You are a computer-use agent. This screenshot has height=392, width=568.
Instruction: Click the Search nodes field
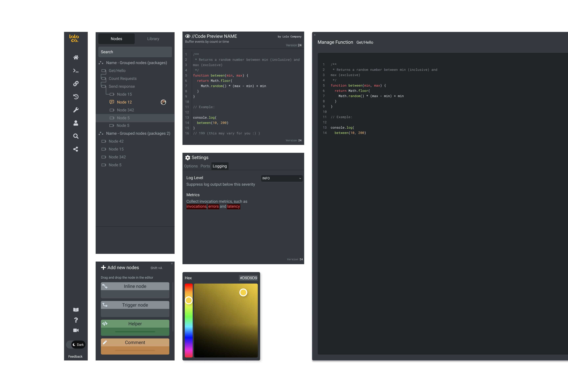[x=135, y=52]
